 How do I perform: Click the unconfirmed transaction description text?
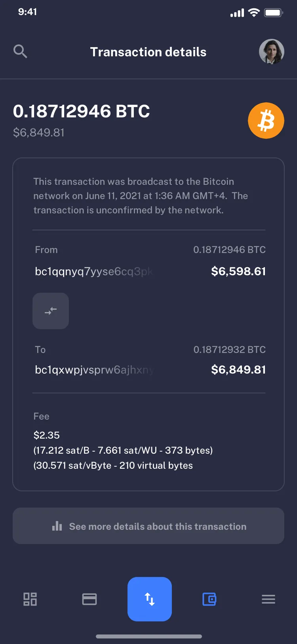(x=148, y=195)
